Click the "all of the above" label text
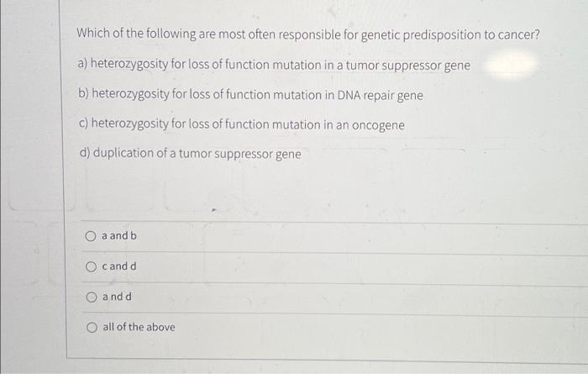Image resolution: width=588 pixels, height=374 pixels. point(139,328)
